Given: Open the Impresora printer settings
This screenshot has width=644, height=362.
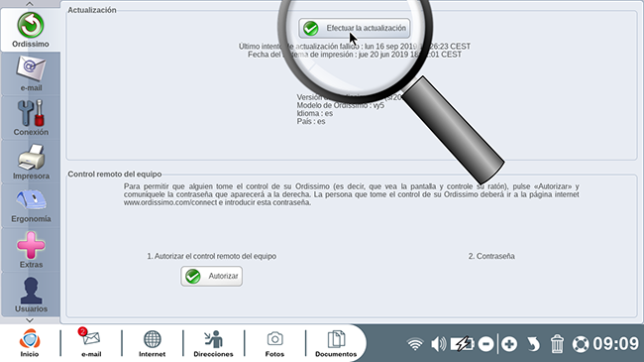Looking at the screenshot, I should [31, 162].
